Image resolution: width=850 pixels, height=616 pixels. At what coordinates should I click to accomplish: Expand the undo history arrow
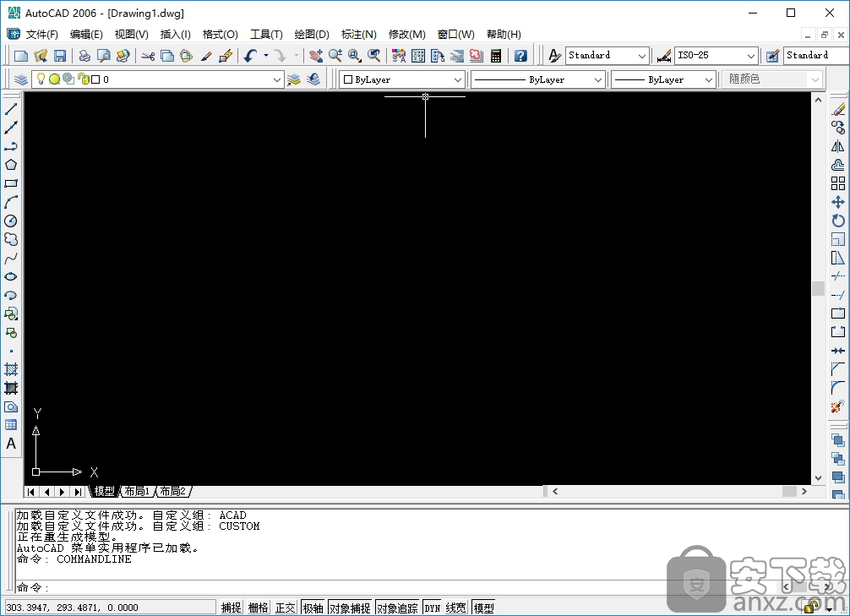pyautogui.click(x=265, y=55)
